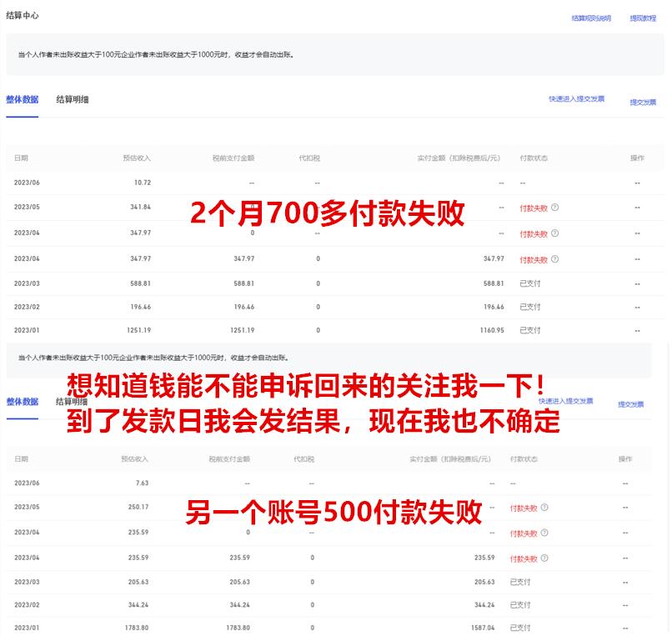Open question mark beside lower 2023/04 付款失败
Image resolution: width=672 pixels, height=636 pixels.
click(x=544, y=532)
